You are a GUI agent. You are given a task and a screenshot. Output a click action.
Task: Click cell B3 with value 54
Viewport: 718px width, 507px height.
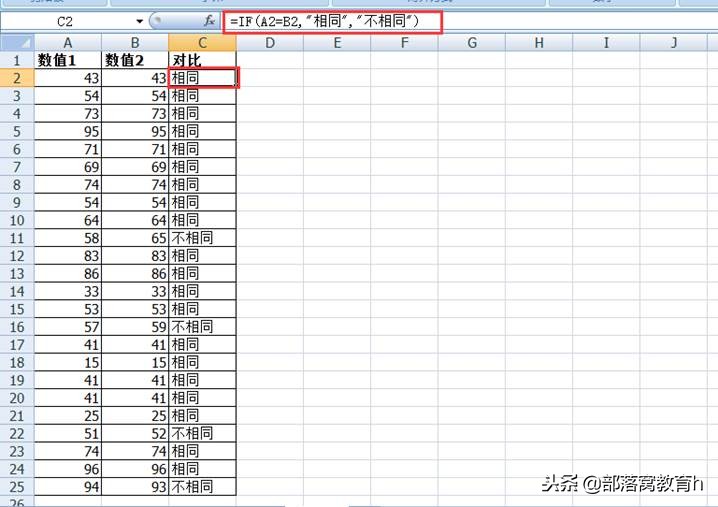click(x=135, y=96)
